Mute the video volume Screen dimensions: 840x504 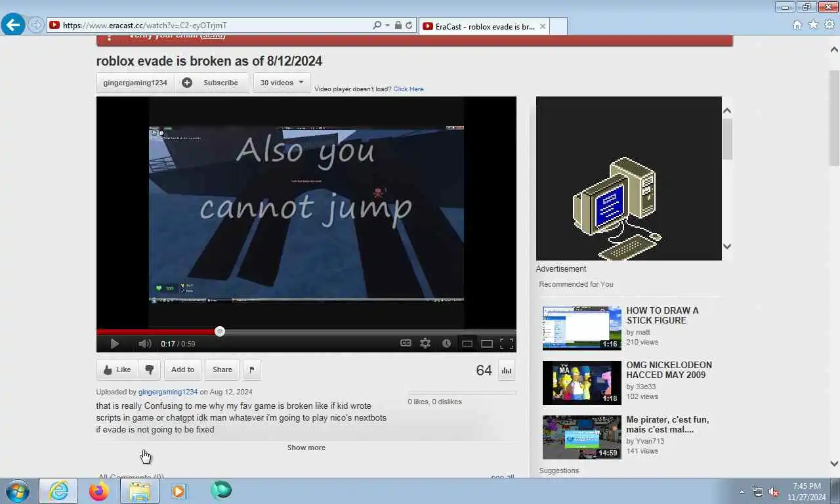click(145, 344)
